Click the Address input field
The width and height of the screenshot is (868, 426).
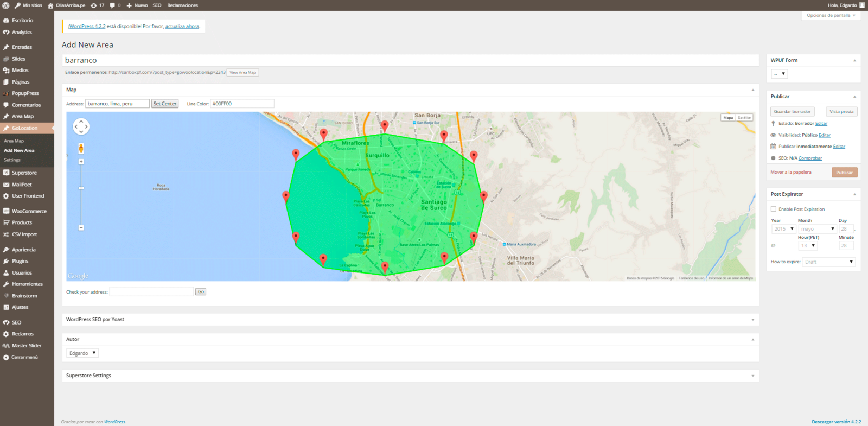click(117, 104)
